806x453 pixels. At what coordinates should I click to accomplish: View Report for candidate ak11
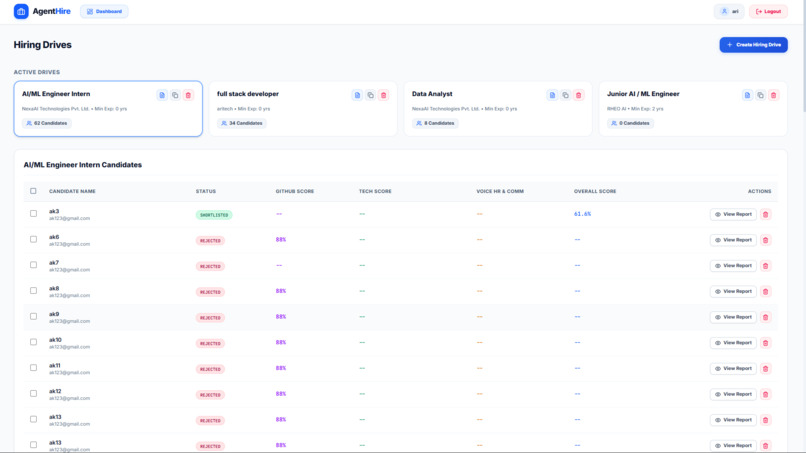pos(733,369)
